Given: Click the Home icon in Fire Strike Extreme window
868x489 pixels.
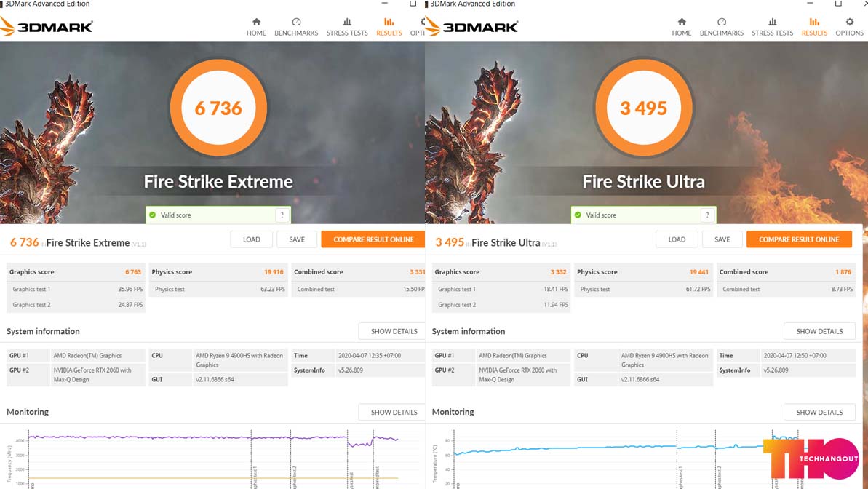Looking at the screenshot, I should tap(256, 22).
